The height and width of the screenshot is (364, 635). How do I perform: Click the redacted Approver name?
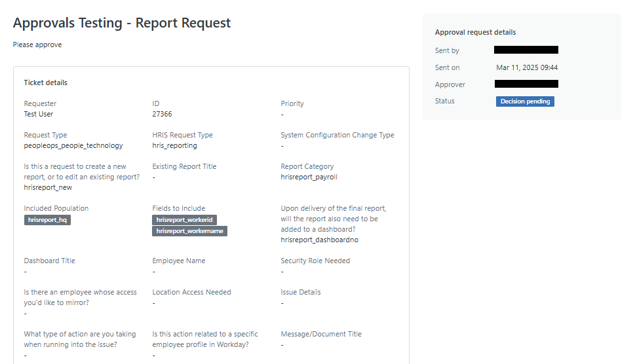[526, 84]
